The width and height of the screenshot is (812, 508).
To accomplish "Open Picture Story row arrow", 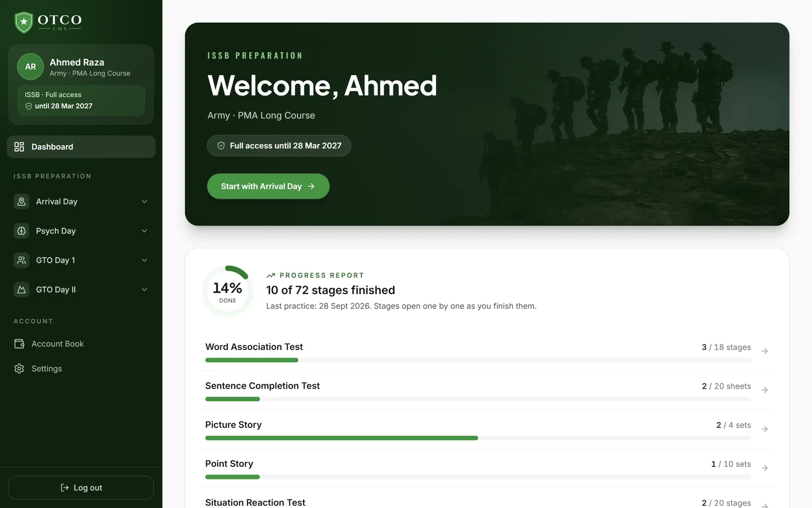I will coord(765,429).
